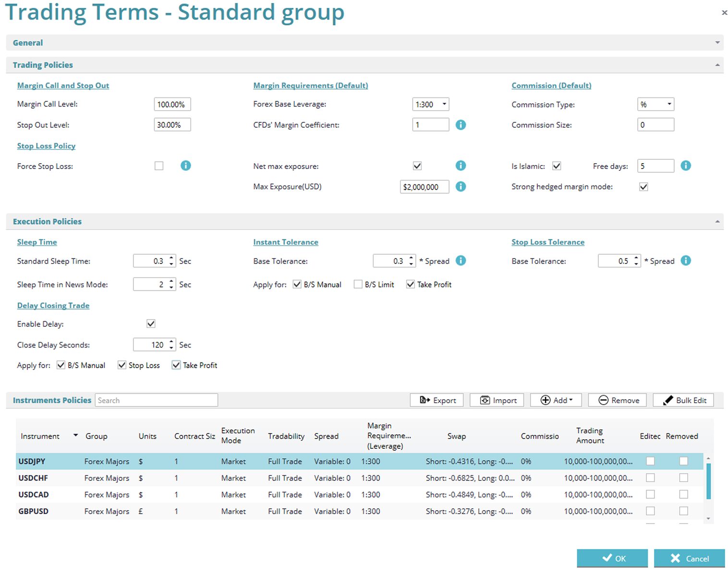
Task: Toggle Stop Loss under Delay Closing Trade
Action: 121,365
